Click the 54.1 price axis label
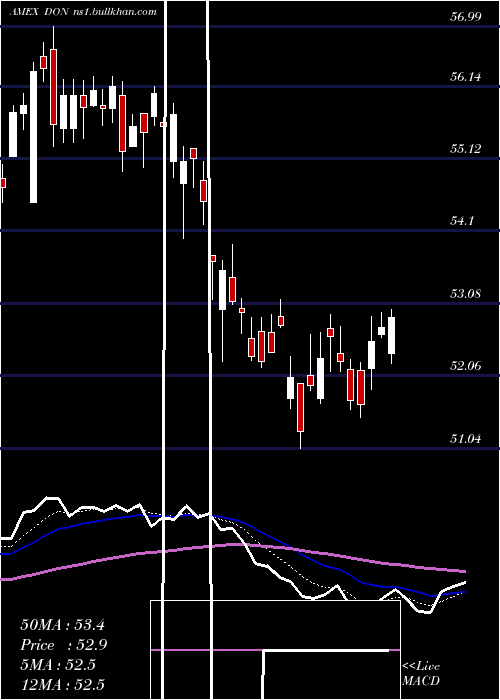The height and width of the screenshot is (700, 500). click(462, 221)
